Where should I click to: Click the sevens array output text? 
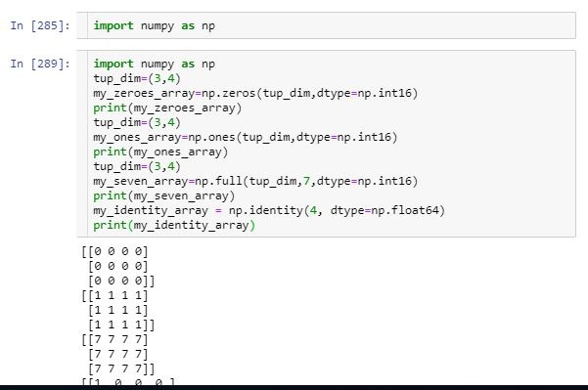click(x=117, y=354)
